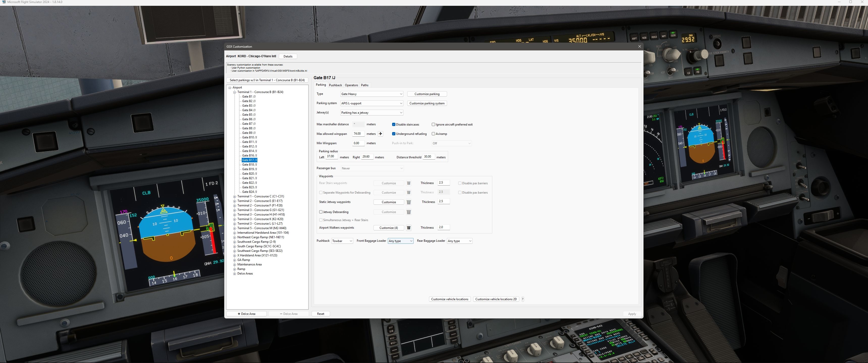Expand Terminal 1 - Concourse C node

[x=234, y=196]
